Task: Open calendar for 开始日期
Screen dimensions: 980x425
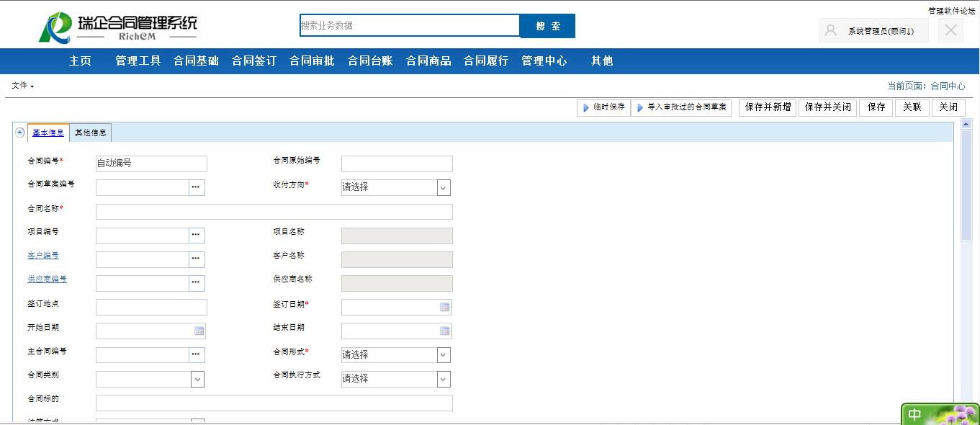Action: (199, 331)
